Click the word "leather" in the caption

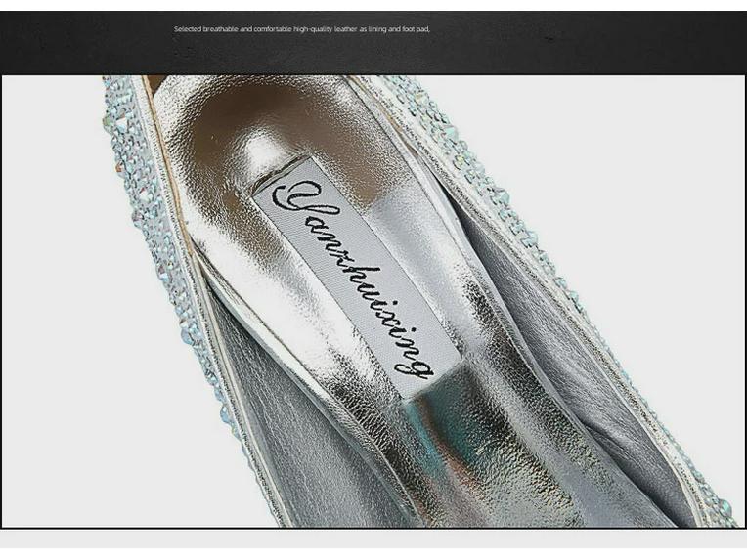click(x=346, y=29)
